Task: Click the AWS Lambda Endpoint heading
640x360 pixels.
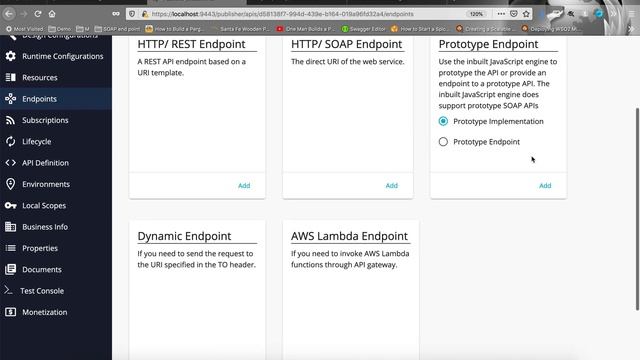Action: click(349, 236)
